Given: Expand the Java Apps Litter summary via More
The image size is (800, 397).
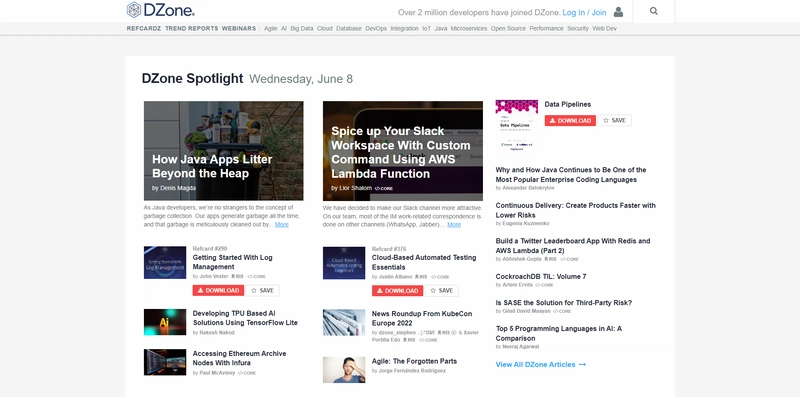Looking at the screenshot, I should point(282,225).
